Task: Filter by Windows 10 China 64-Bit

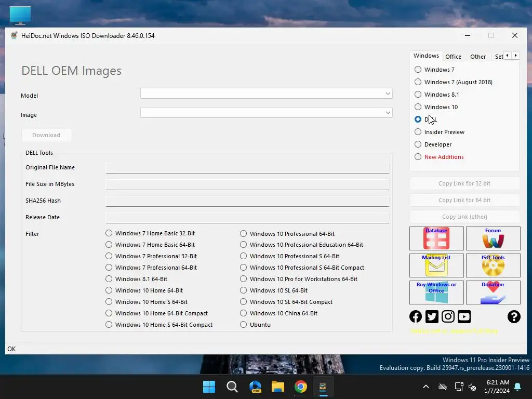Action: pyautogui.click(x=278, y=313)
